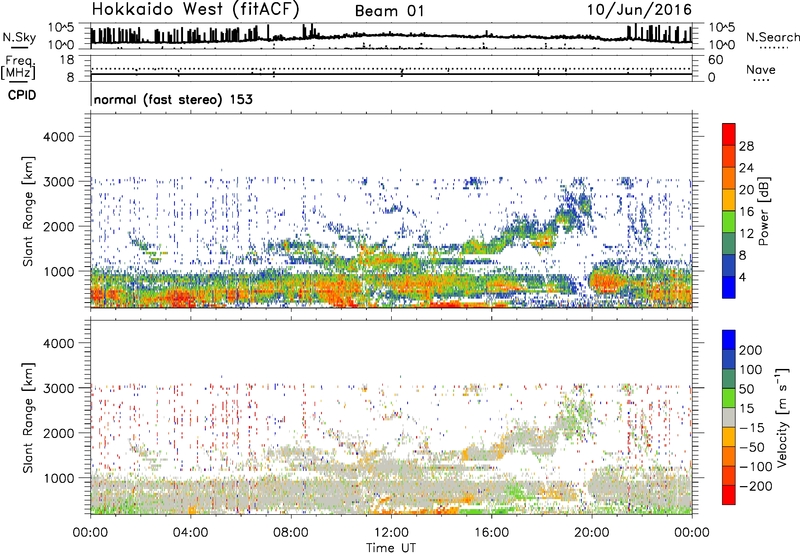Click the '18' frequency axis tick label
Screen dimensions: 800x554
(x=66, y=60)
